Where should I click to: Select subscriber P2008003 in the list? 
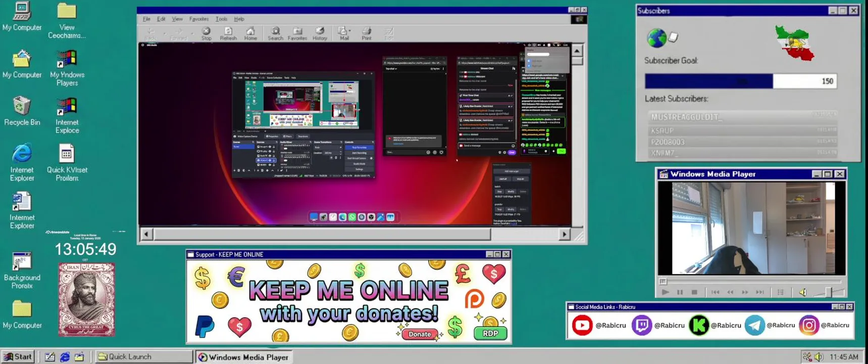742,142
